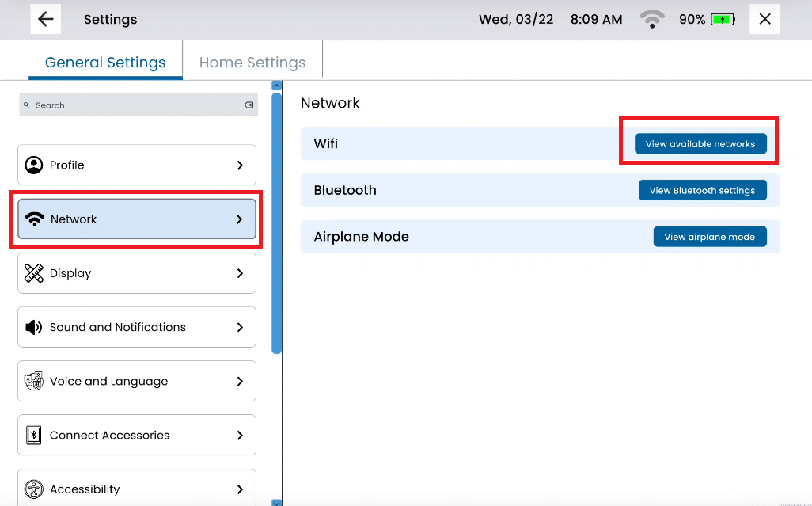Screen dimensions: 812x506
Task: Click the Voice and Language icon
Action: coord(34,381)
